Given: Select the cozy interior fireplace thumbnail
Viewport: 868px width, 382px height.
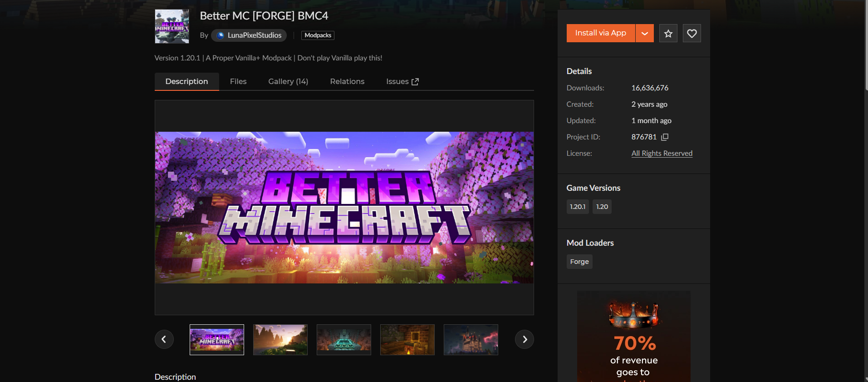Looking at the screenshot, I should pyautogui.click(x=407, y=340).
